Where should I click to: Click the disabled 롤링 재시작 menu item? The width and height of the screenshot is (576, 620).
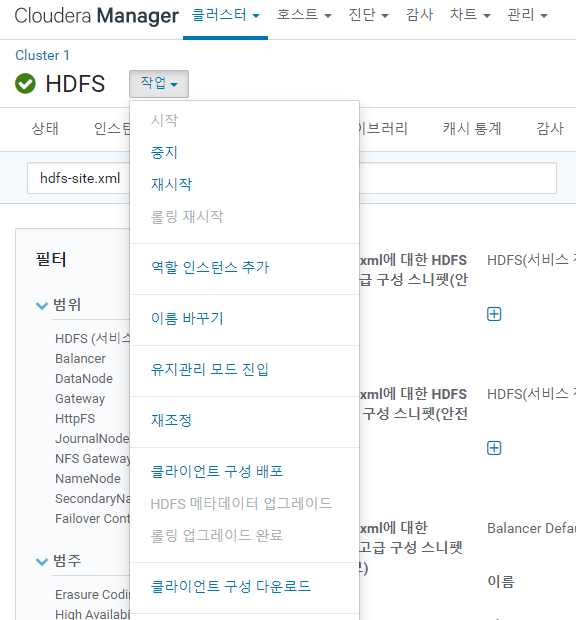[x=187, y=217]
